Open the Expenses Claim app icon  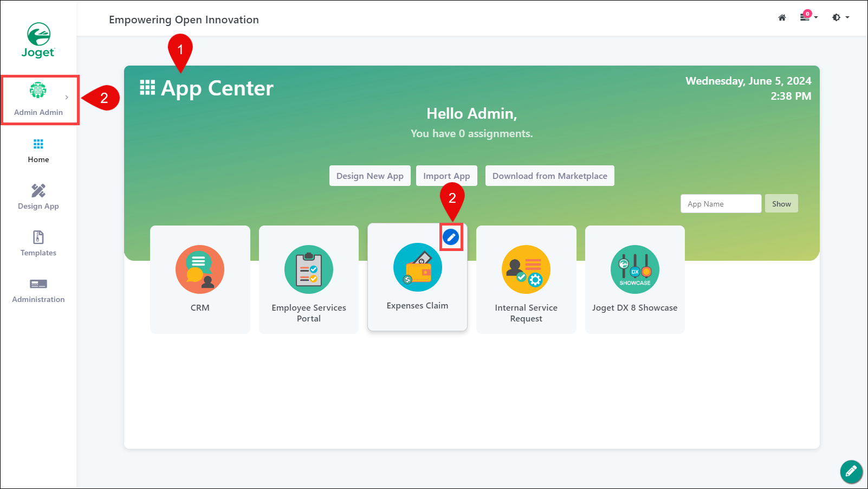pyautogui.click(x=418, y=267)
